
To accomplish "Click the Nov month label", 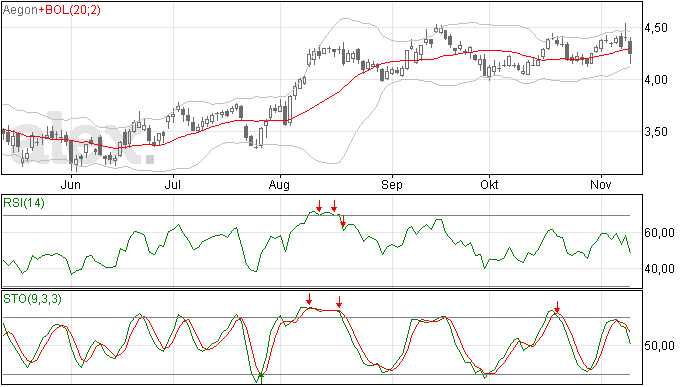I will point(601,184).
